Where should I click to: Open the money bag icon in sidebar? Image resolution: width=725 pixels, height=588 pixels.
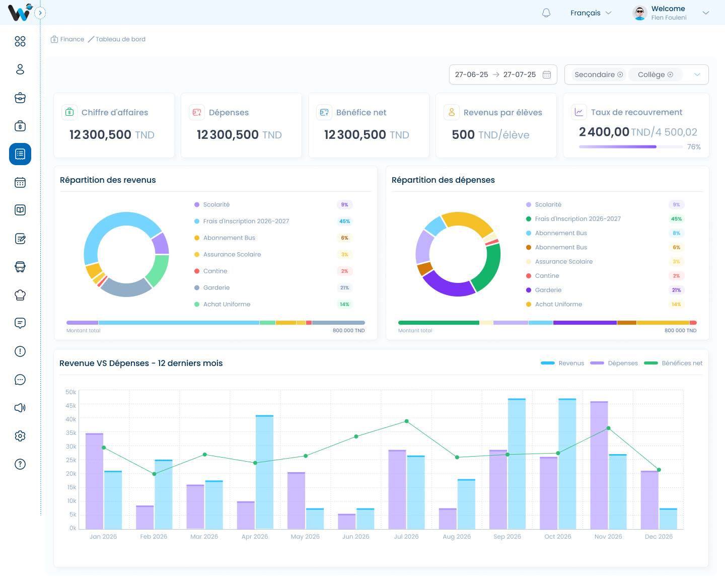(x=20, y=126)
